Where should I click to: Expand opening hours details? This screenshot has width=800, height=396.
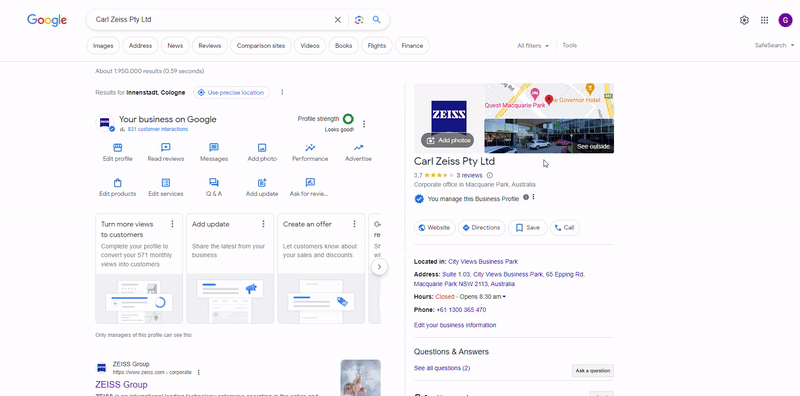(504, 296)
